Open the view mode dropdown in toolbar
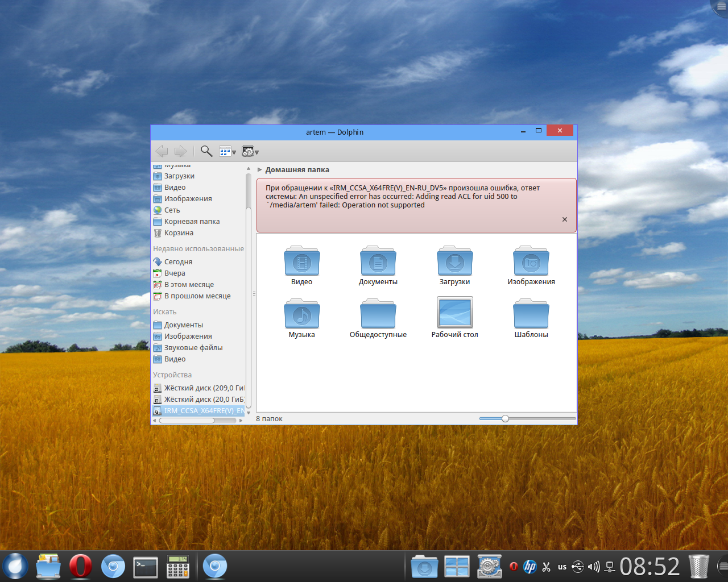Image resolution: width=728 pixels, height=582 pixels. (x=227, y=151)
